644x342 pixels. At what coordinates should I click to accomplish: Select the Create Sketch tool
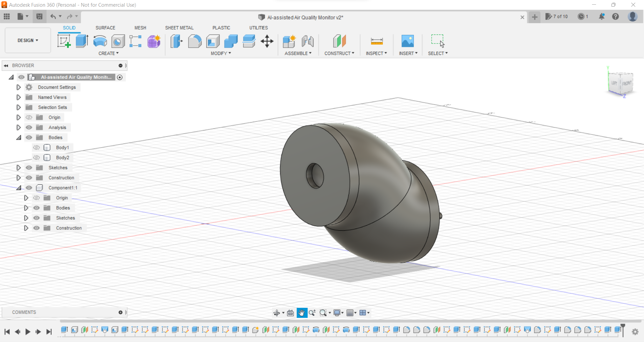click(64, 41)
